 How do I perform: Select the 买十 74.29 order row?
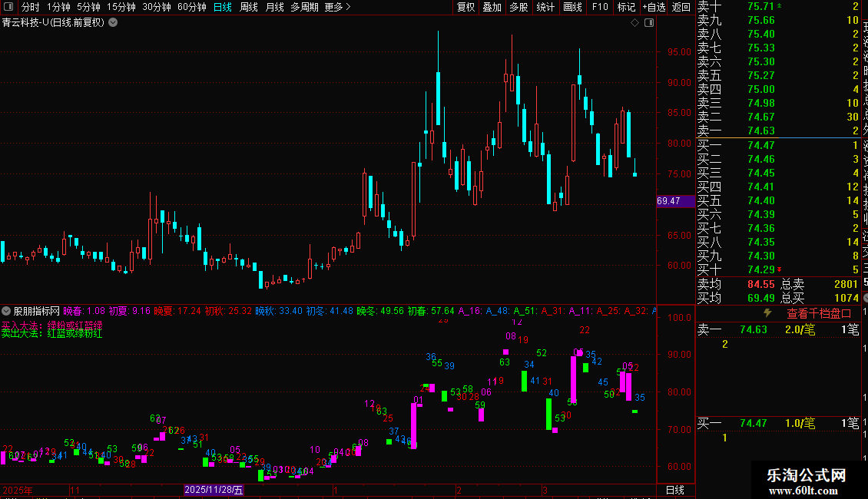[x=778, y=269]
